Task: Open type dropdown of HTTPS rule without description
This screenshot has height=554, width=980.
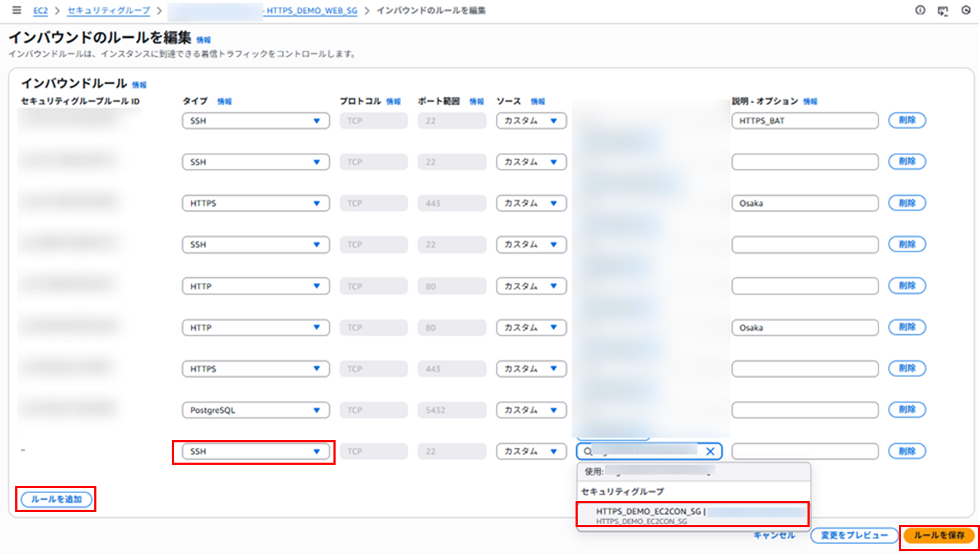Action: click(x=256, y=369)
